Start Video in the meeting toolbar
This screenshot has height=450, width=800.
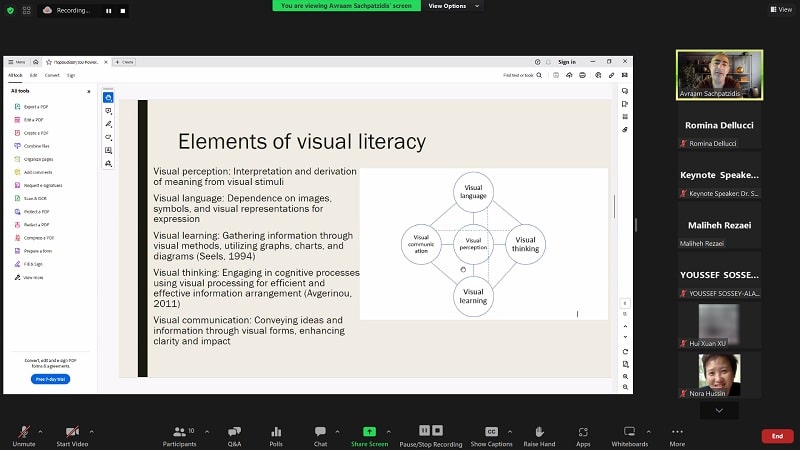pyautogui.click(x=72, y=435)
